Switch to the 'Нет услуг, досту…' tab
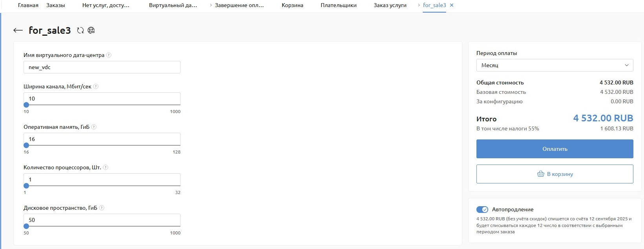Viewport: 644px width, 249px height. (106, 5)
